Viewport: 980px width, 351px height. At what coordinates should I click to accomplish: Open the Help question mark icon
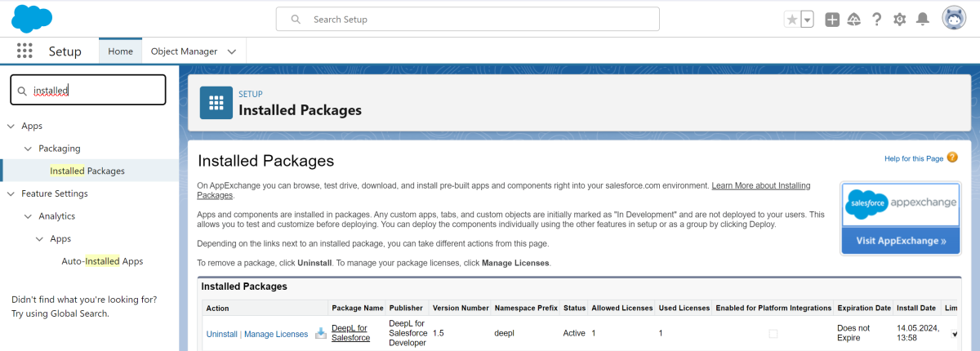click(877, 20)
